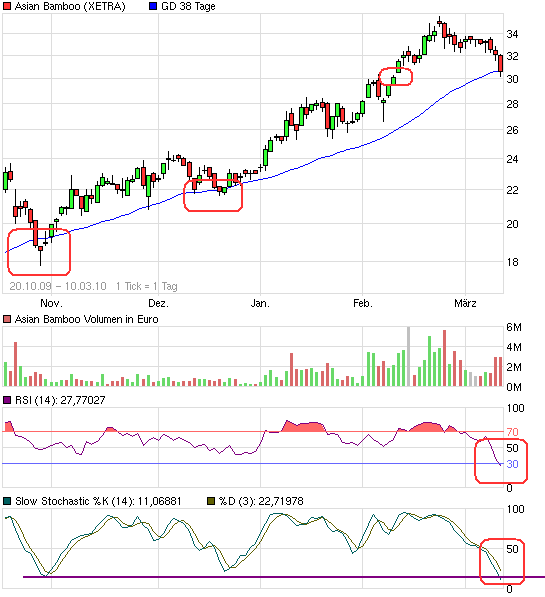Click the 'Asian Bamboo (XETRA)' legend label
This screenshot has width=545, height=597.
[x=70, y=6]
